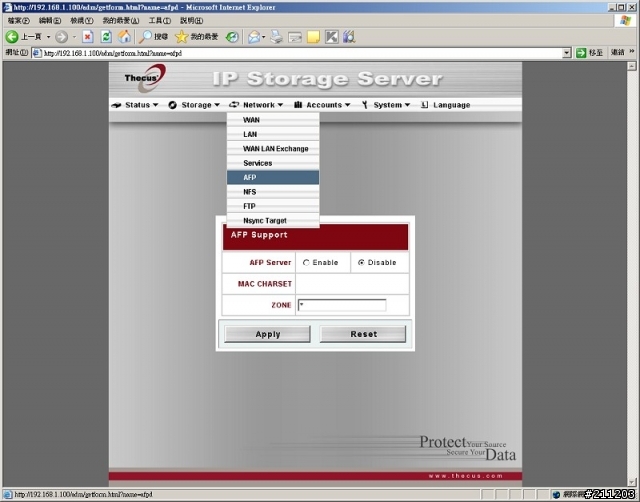Expand the address bar dropdown arrow

coord(566,53)
